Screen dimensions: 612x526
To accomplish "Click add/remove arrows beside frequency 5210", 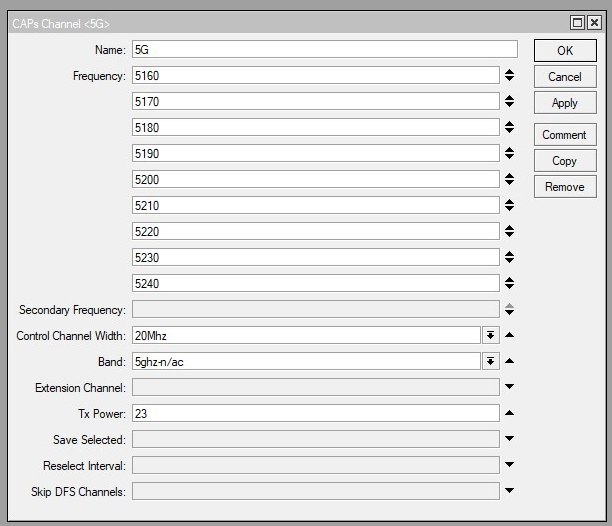I will tap(509, 205).
